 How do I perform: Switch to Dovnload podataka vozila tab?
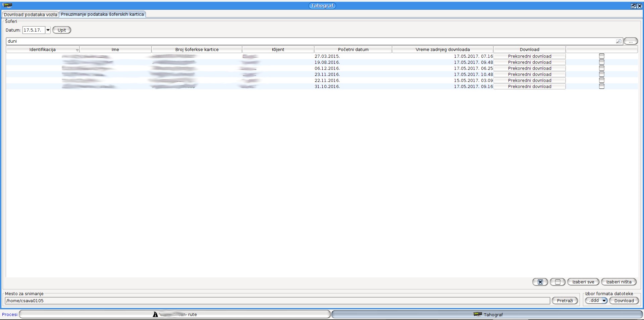click(31, 14)
